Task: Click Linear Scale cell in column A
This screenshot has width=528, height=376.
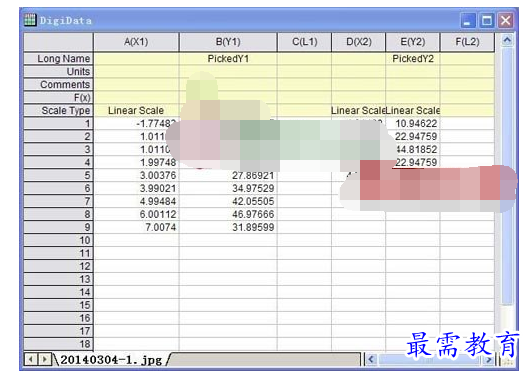Action: click(136, 110)
